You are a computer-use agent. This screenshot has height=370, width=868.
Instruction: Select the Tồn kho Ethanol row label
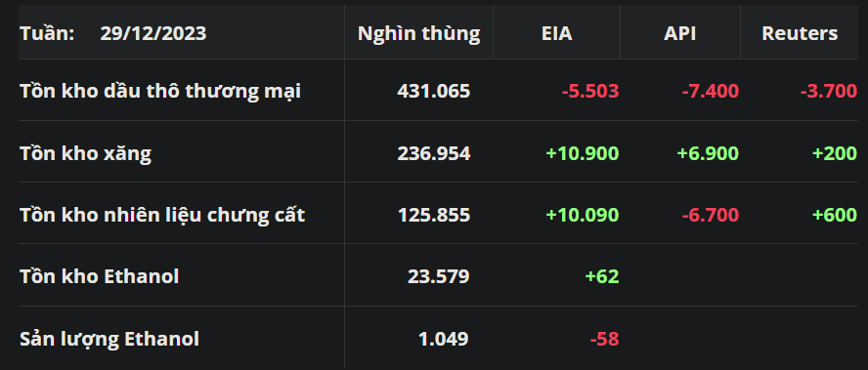point(99,276)
